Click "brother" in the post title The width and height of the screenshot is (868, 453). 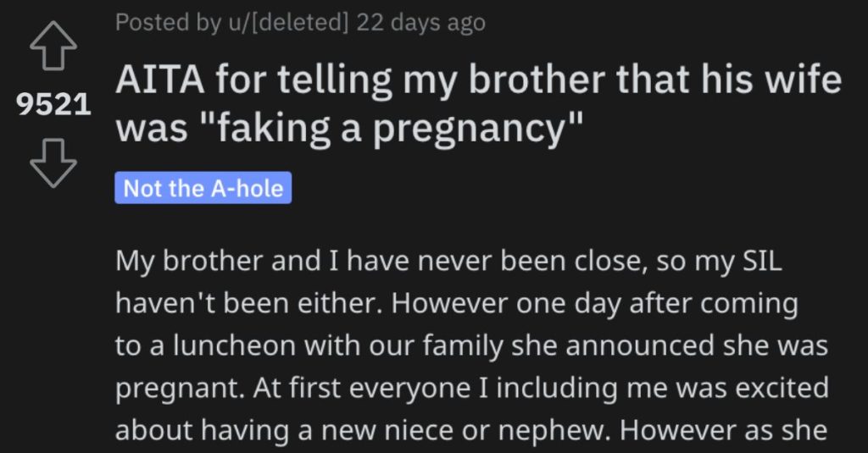coord(537,80)
